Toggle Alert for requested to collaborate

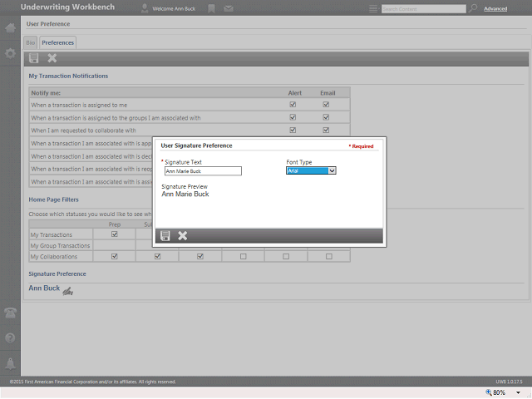(x=293, y=130)
